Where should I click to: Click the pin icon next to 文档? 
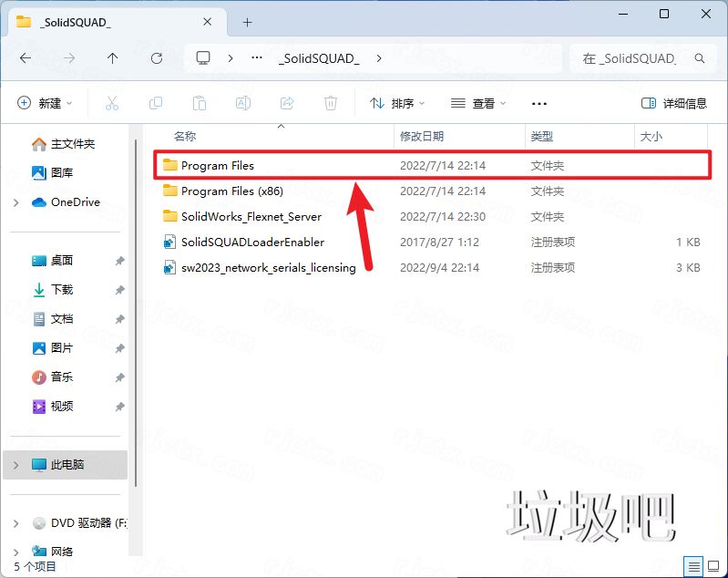tap(119, 319)
